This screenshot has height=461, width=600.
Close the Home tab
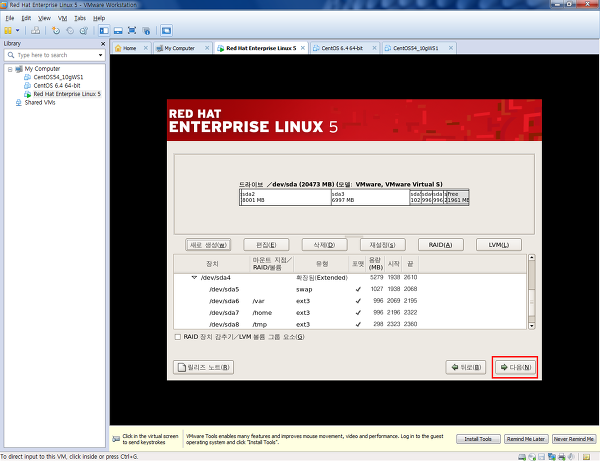tap(146, 48)
